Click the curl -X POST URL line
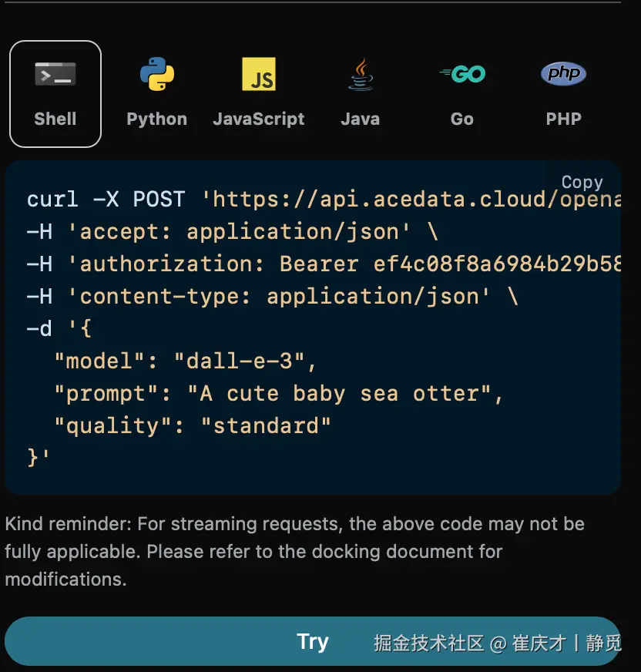This screenshot has height=672, width=641. coord(324,200)
